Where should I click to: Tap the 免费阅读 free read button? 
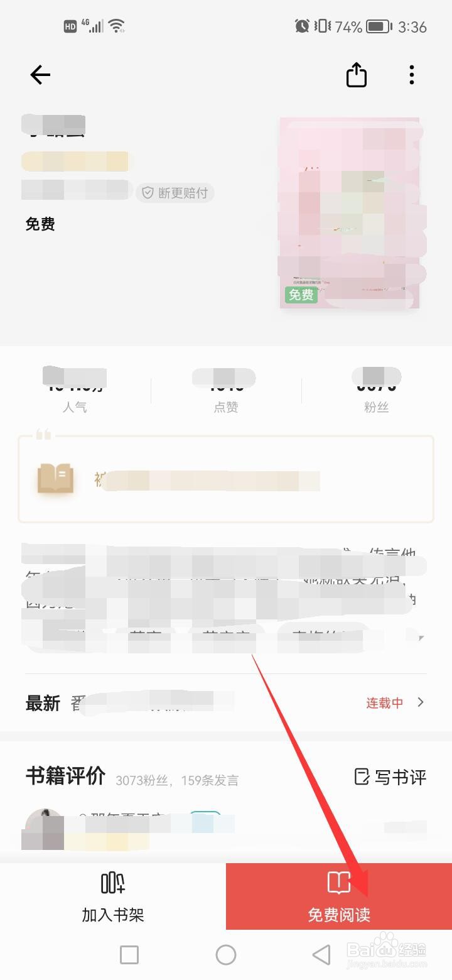pyautogui.click(x=339, y=896)
